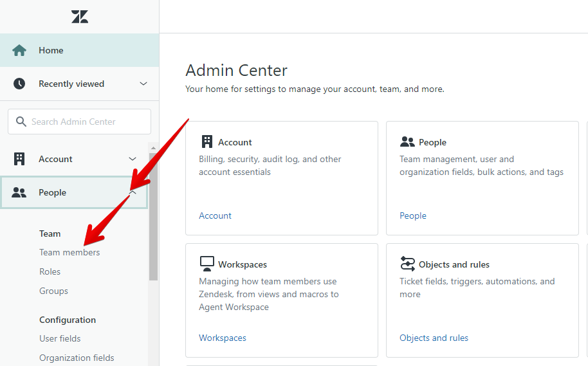Click the Account card title text
This screenshot has width=588, height=366.
235,142
